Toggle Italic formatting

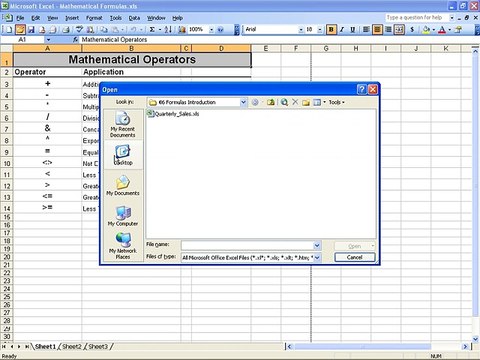point(342,30)
